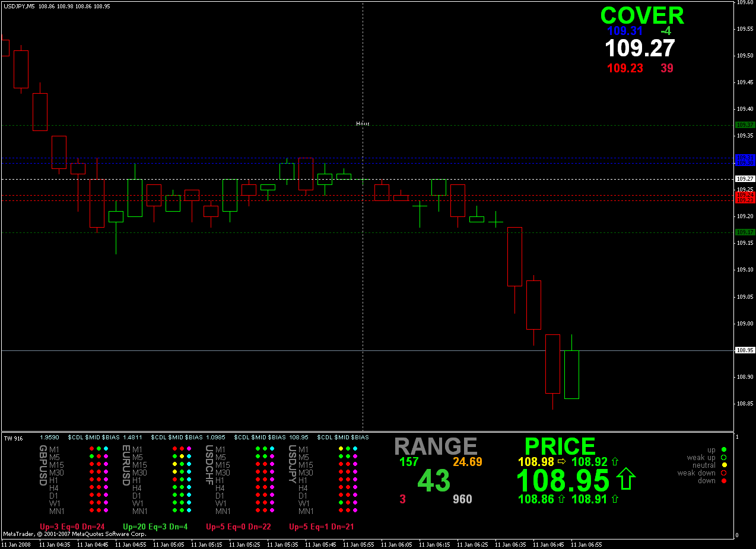This screenshot has height=549, width=756.
Task: Click the yellow 108.98 price value
Action: (x=536, y=462)
